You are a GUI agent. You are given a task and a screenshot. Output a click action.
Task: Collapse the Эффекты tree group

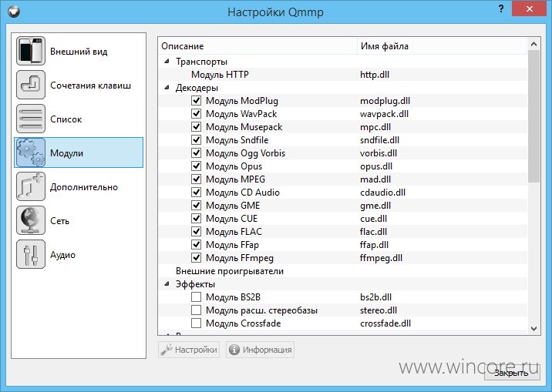coord(167,284)
